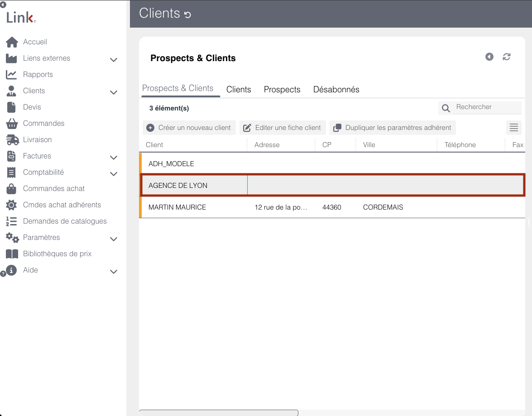
Task: Click the magnifier search icon
Action: pos(446,108)
